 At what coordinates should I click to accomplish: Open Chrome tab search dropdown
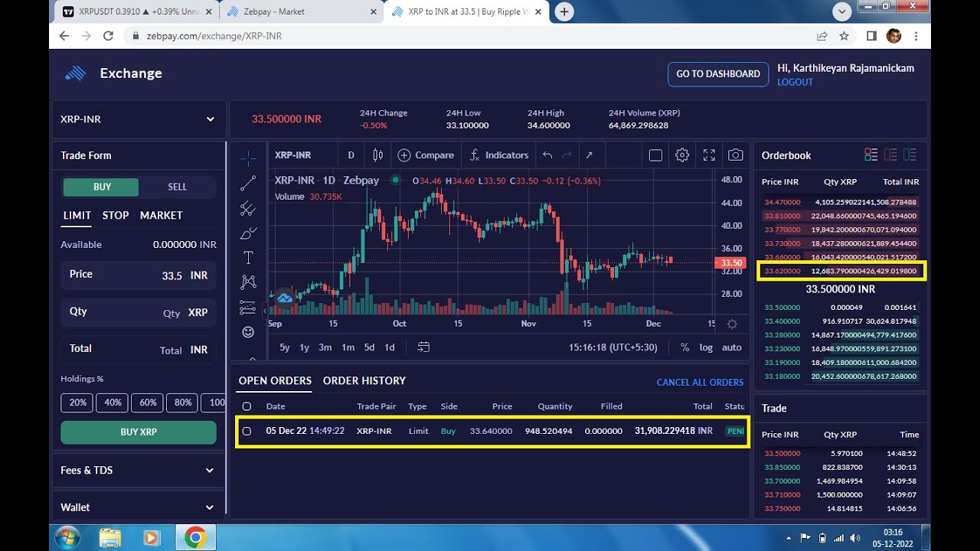point(843,11)
